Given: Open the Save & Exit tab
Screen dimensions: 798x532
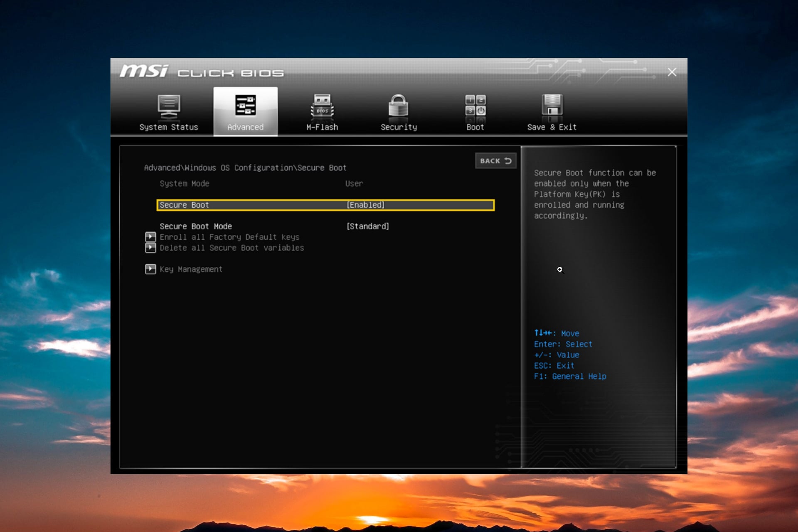Looking at the screenshot, I should coord(552,112).
